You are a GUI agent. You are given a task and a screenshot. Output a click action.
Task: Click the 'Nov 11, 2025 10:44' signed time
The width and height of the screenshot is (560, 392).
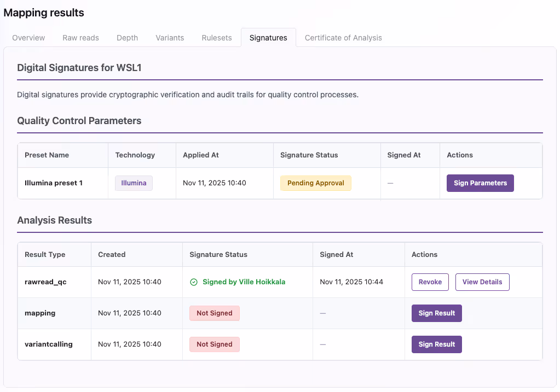[x=351, y=282]
